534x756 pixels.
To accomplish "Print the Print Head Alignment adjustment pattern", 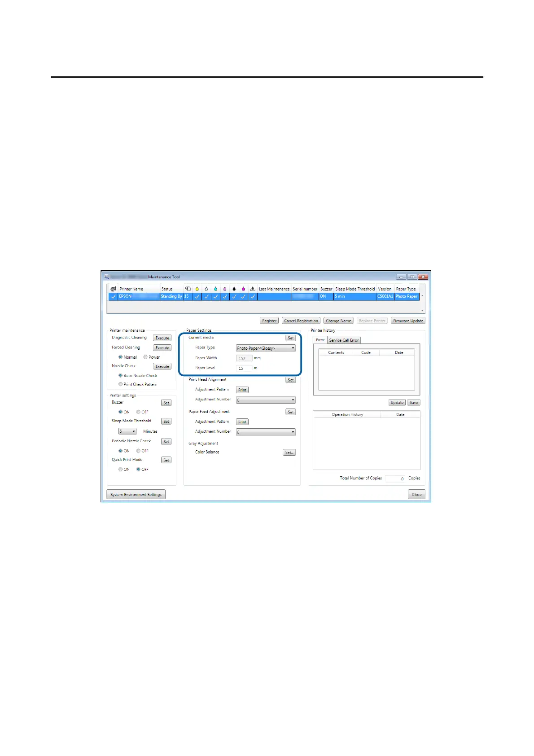I will [242, 390].
